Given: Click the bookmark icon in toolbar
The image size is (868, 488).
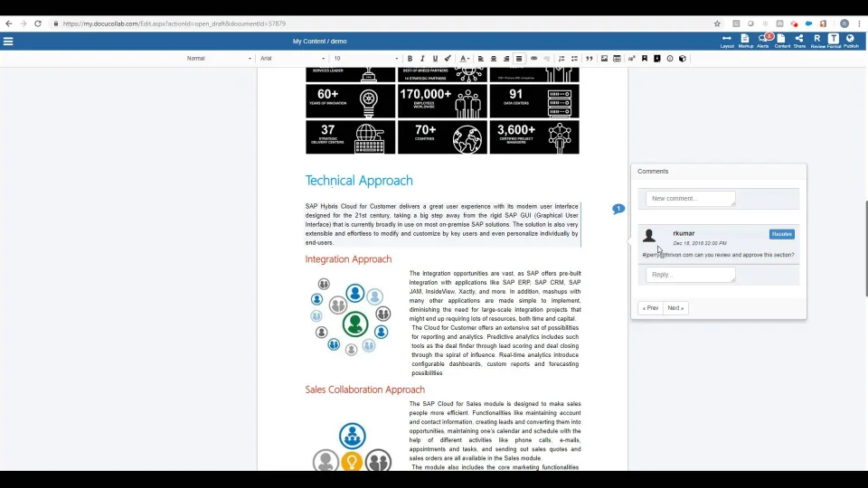Looking at the screenshot, I should tap(645, 59).
